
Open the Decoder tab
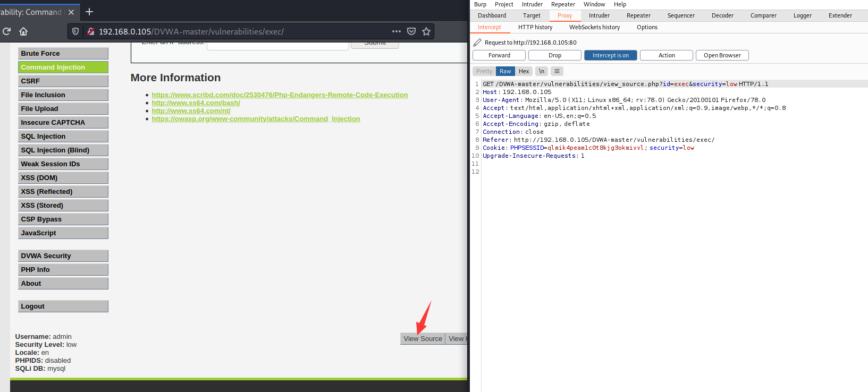(722, 15)
